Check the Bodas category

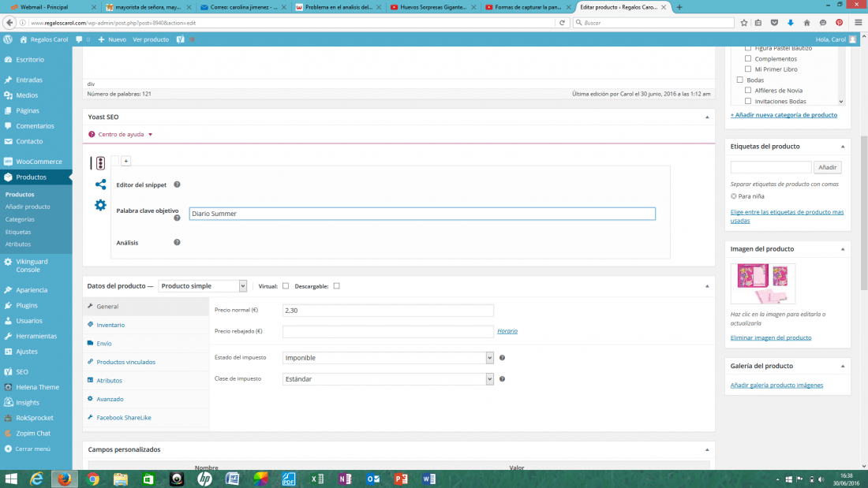(x=739, y=80)
